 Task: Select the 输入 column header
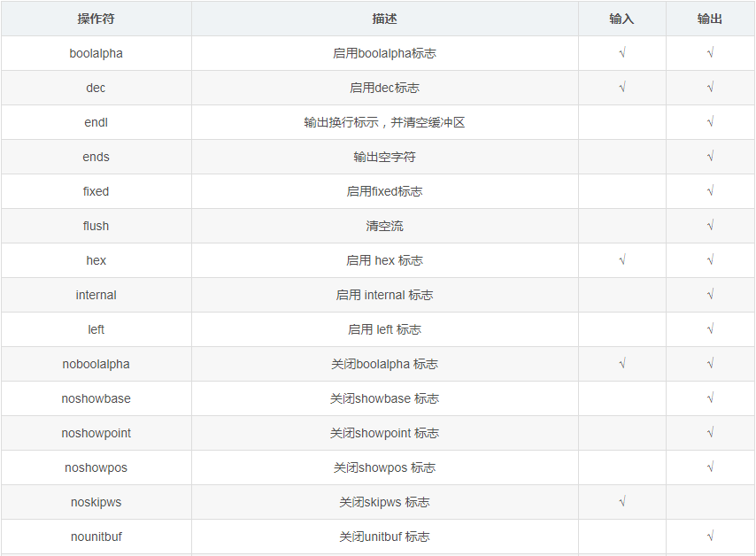tap(622, 19)
